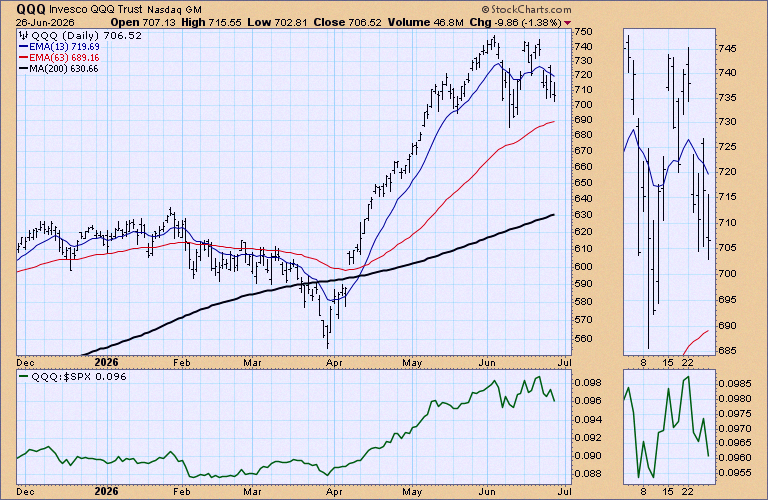Click the 660 price axis label
The width and height of the screenshot is (768, 500).
584,167
